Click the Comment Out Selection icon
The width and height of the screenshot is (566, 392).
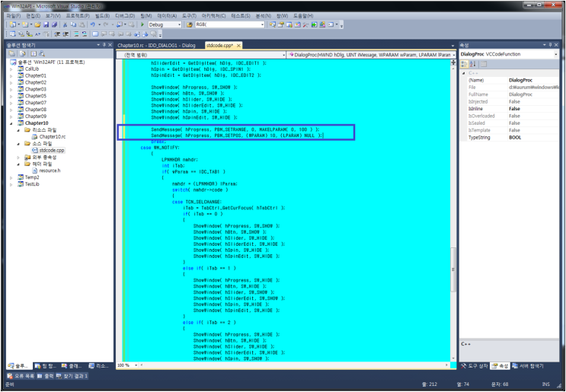[76, 34]
